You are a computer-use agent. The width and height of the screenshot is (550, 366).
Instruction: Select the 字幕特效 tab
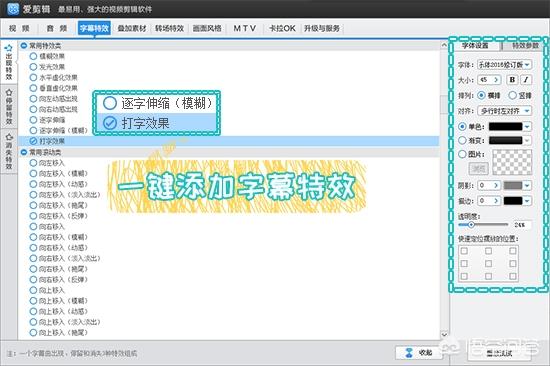(x=94, y=28)
